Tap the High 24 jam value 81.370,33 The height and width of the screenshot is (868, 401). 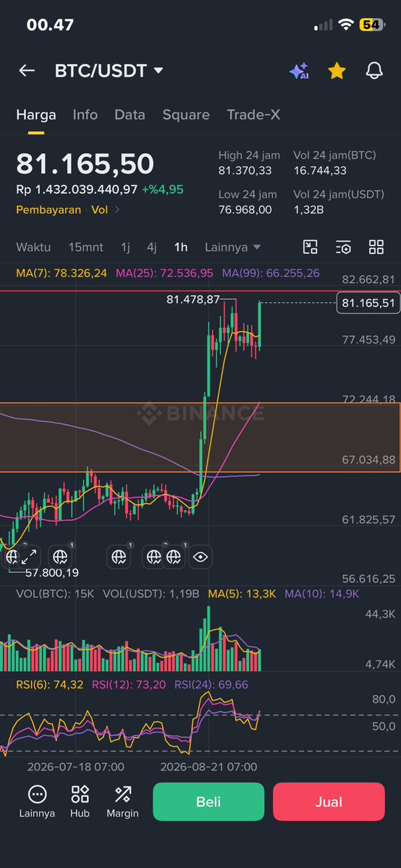point(245,171)
